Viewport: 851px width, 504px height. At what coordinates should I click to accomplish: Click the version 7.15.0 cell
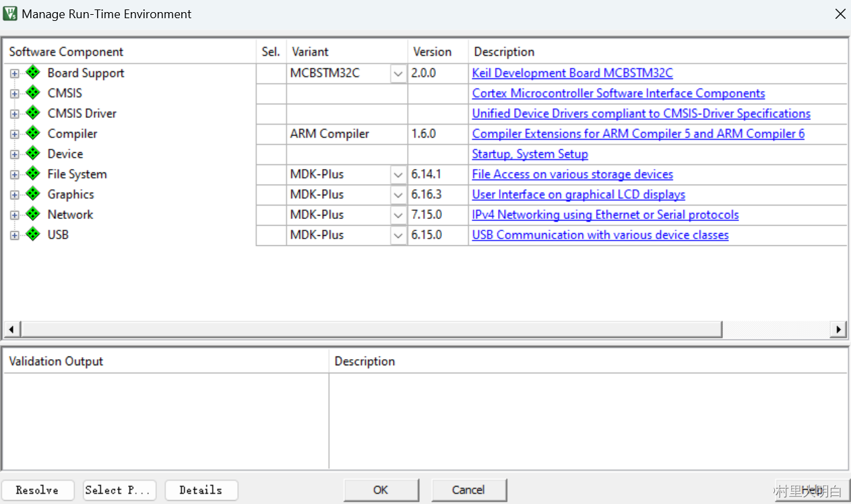click(x=438, y=215)
